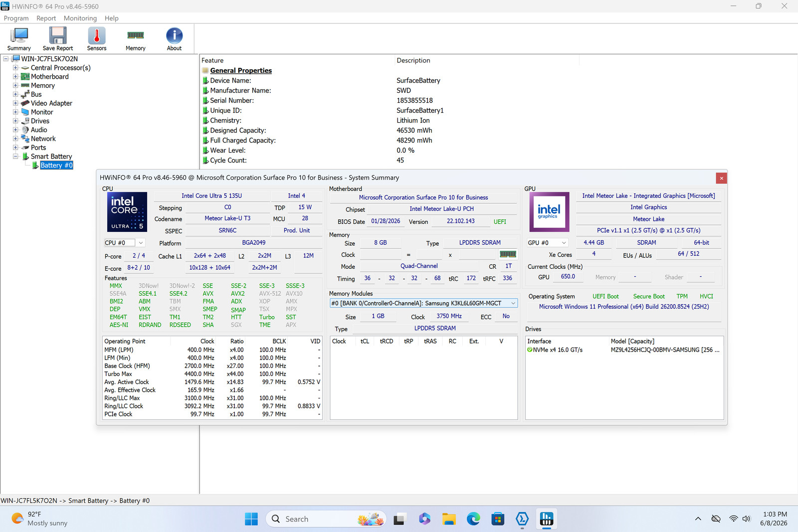Expand the Drives tree node
Screen dimensions: 798x532
pos(15,121)
